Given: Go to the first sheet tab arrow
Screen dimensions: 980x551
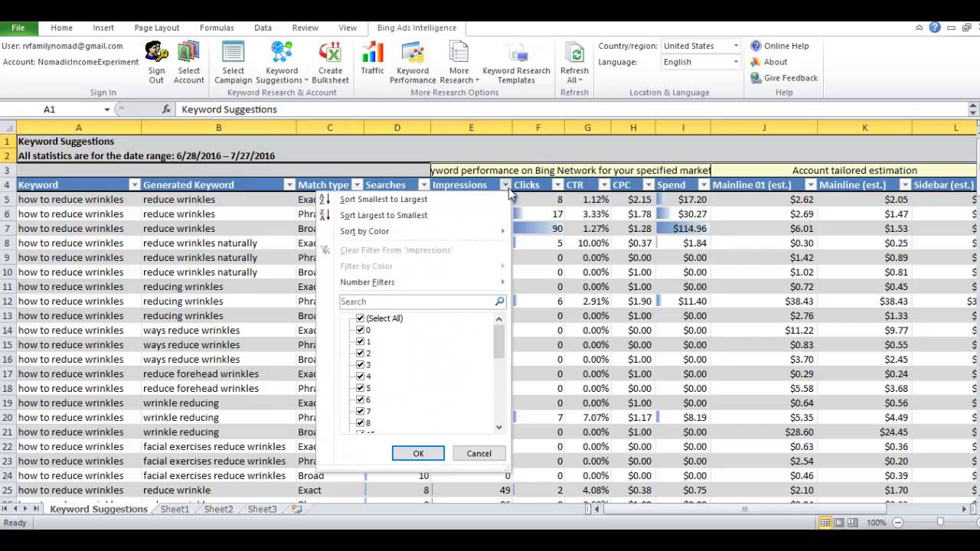Looking at the screenshot, I should pos(5,509).
